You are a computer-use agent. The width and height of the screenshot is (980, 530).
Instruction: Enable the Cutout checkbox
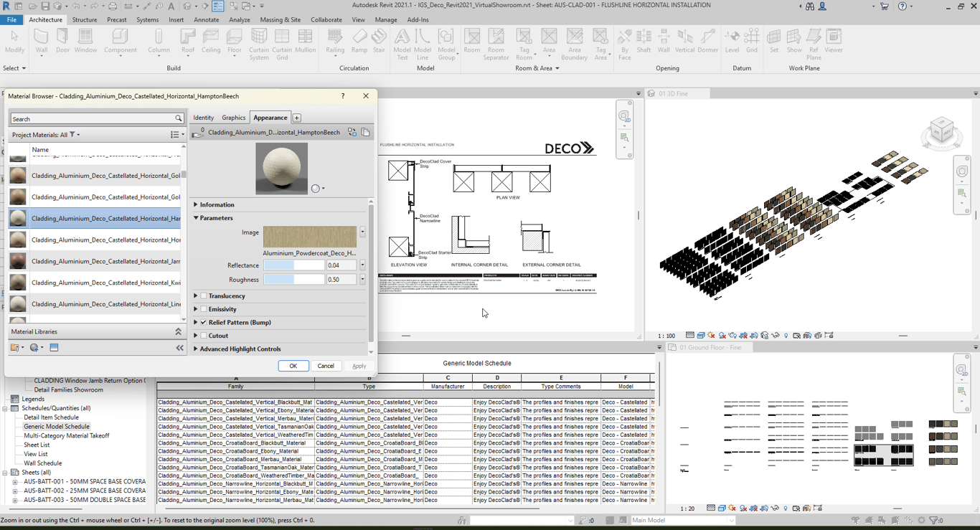204,336
